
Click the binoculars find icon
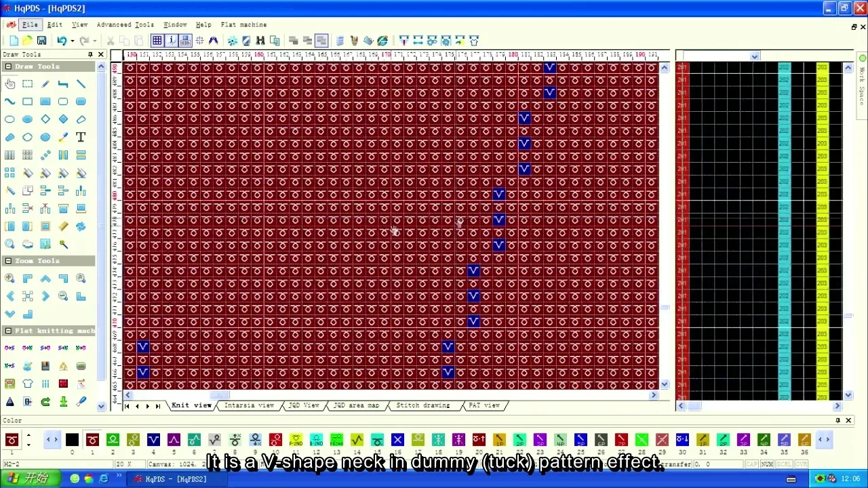click(x=260, y=41)
